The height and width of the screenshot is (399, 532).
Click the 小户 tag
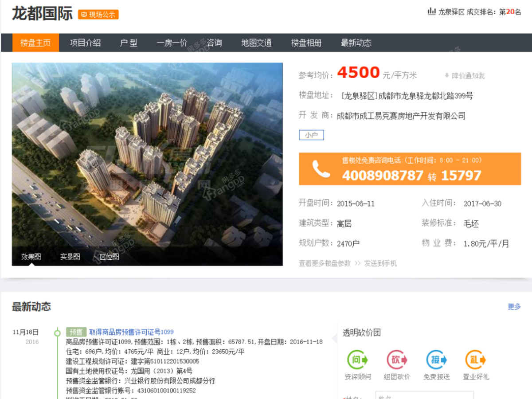[x=312, y=135]
